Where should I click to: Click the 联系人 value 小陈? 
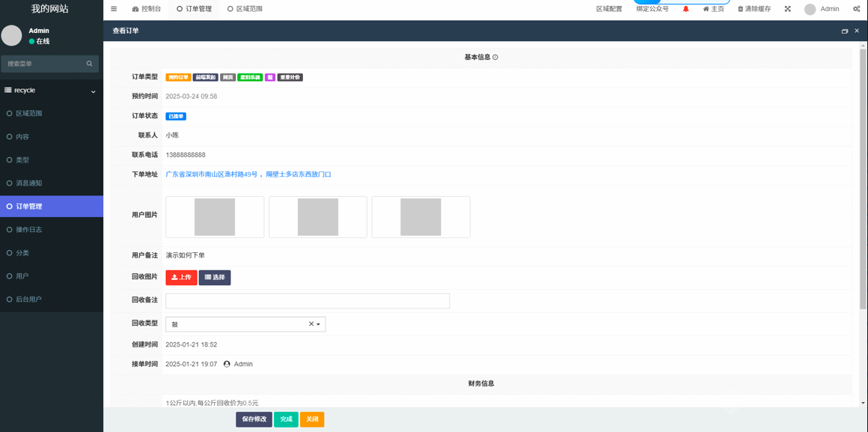click(x=172, y=135)
